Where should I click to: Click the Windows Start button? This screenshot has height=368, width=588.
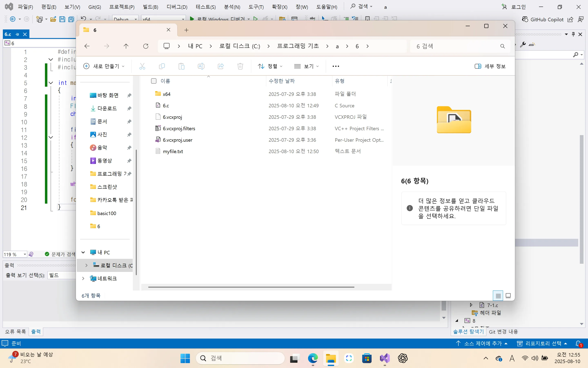185,358
